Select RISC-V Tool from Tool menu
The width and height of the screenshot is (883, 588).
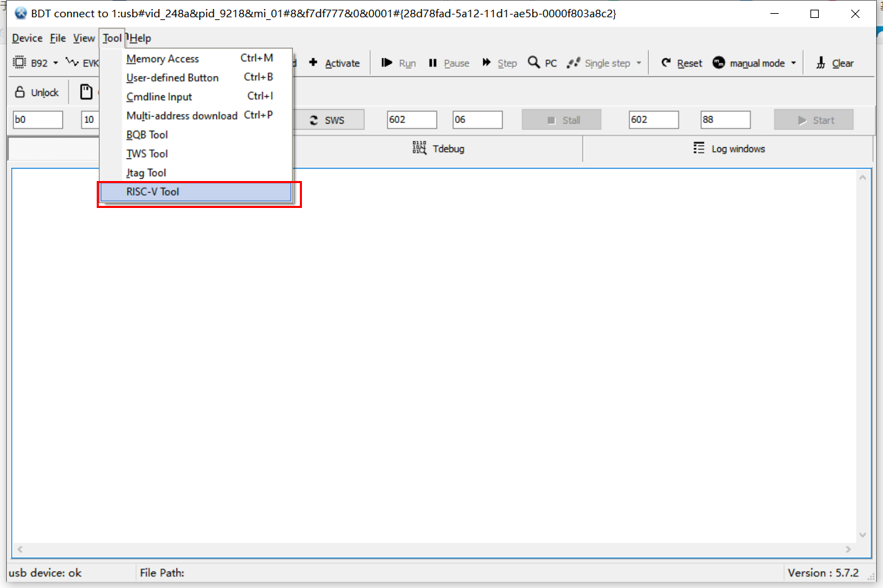(196, 192)
